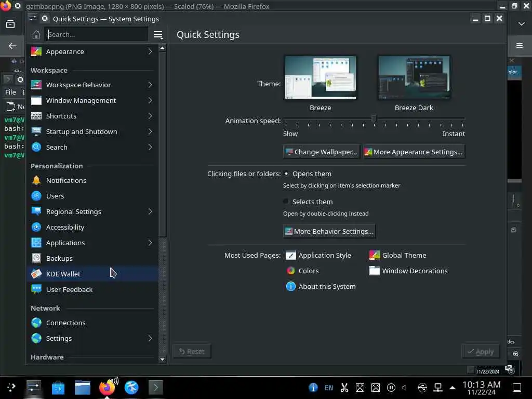Screen dimensions: 532x399
Task: Click the clipboard scissors tray icon
Action: [x=344, y=388]
